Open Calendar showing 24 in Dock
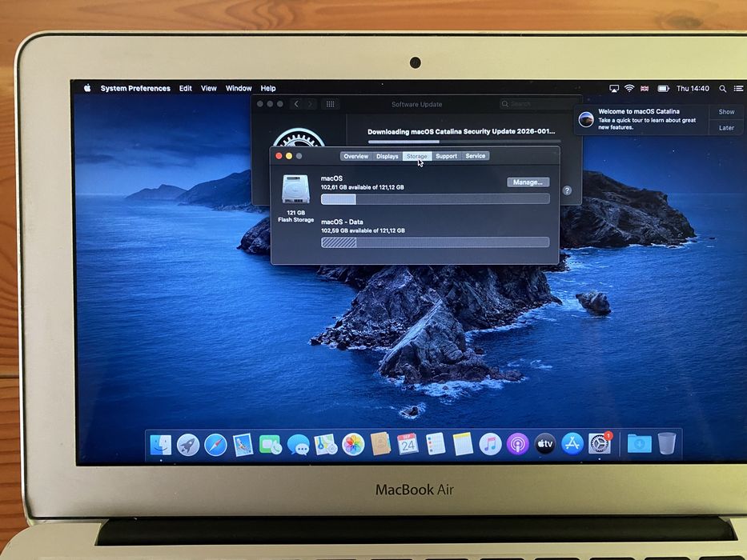The image size is (747, 560). coord(408,444)
